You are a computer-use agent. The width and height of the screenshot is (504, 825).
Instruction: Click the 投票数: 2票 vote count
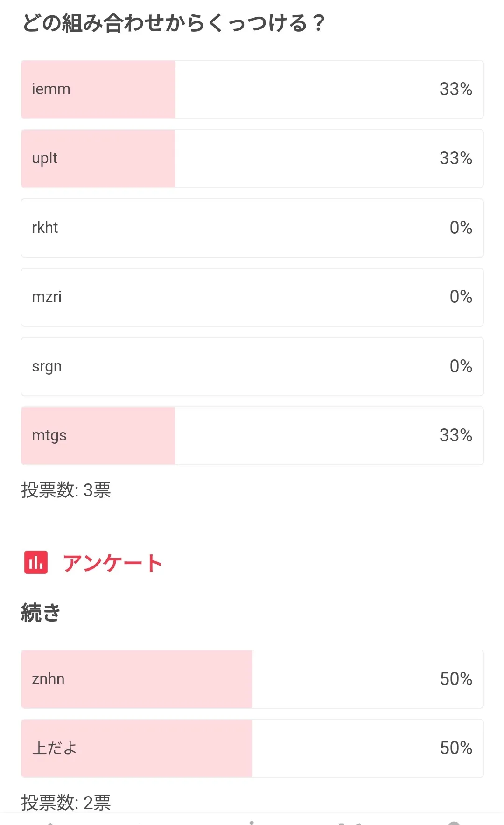[66, 803]
